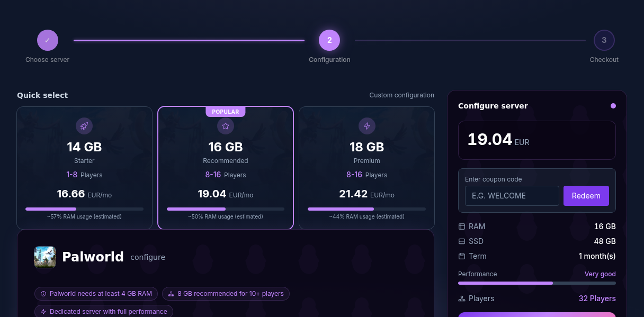Click the 'Very good' performance label
Screen dimensions: 644x317
(x=600, y=274)
